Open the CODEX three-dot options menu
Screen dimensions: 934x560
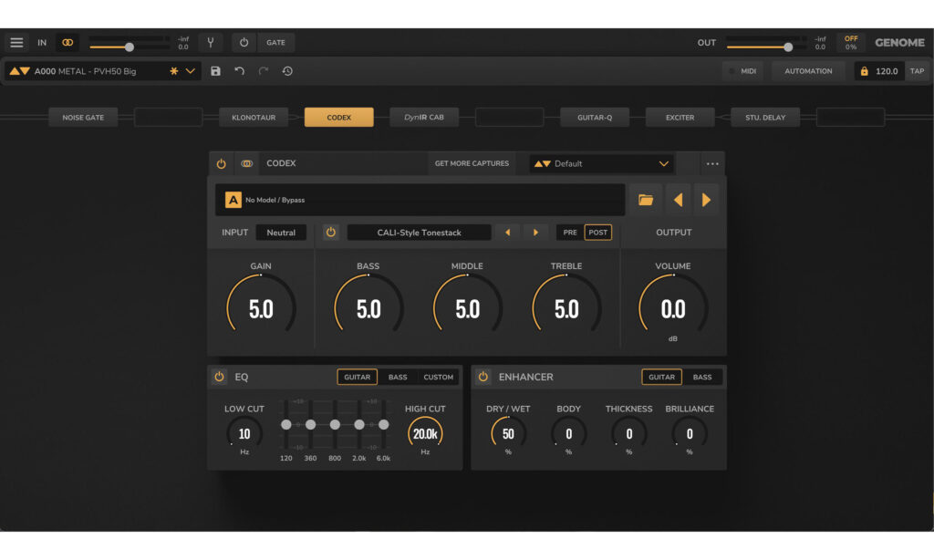712,164
